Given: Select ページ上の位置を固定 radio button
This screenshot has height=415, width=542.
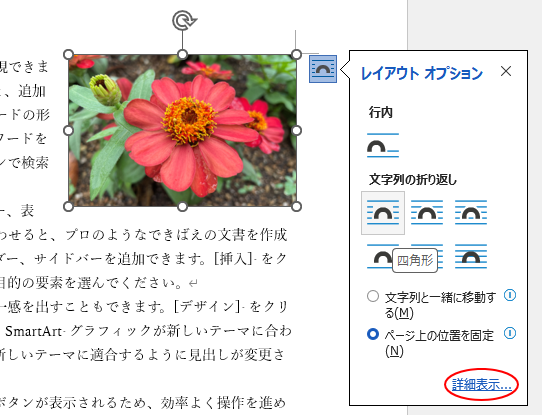Looking at the screenshot, I should 373,334.
